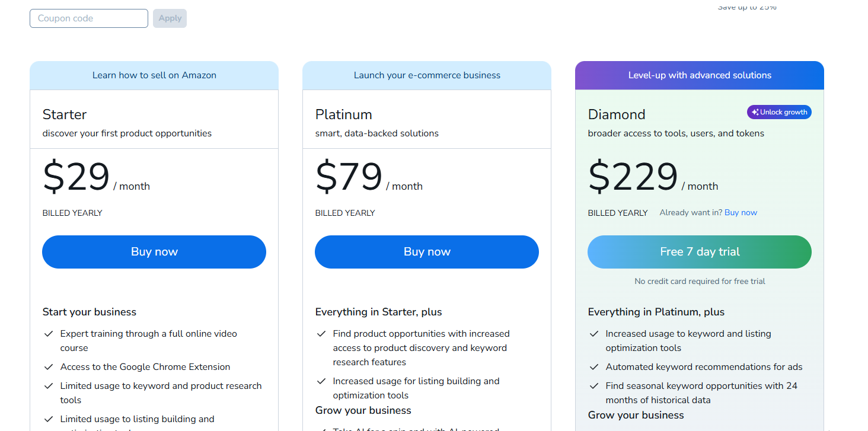Click the checkmark beside Find seasonal keyword opportunities

tap(594, 386)
